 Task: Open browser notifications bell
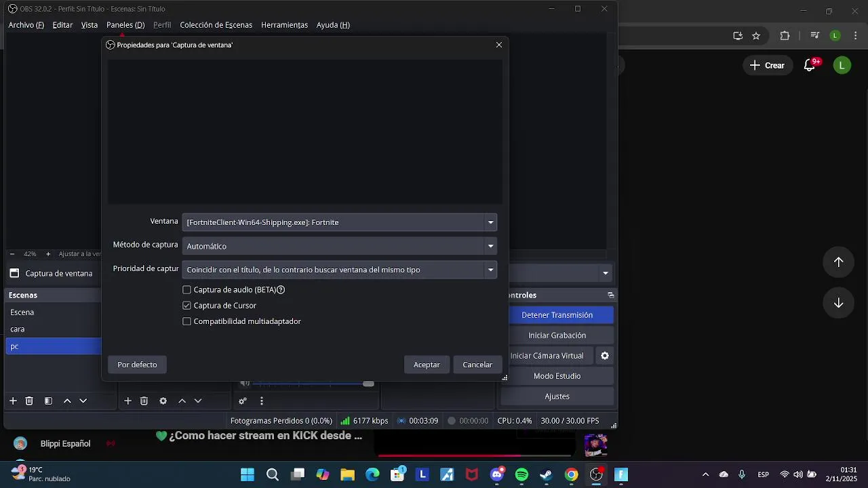coord(810,65)
